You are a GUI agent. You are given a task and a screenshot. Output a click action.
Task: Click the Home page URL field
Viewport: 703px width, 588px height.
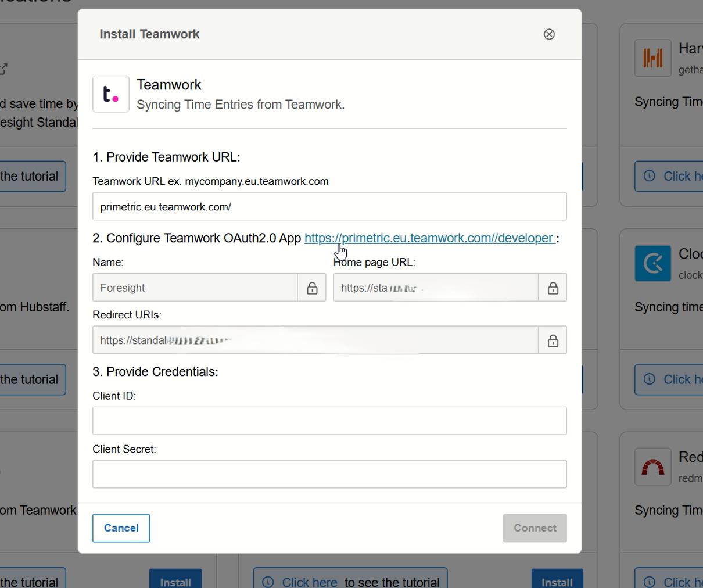436,288
